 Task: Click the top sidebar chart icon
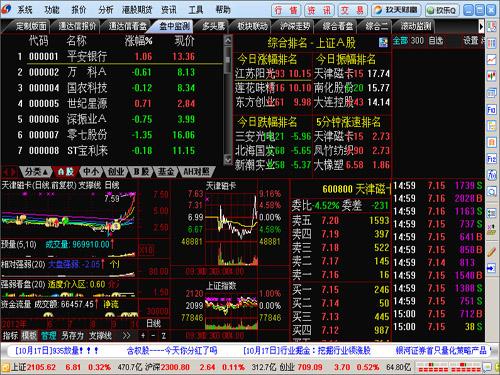491,27
